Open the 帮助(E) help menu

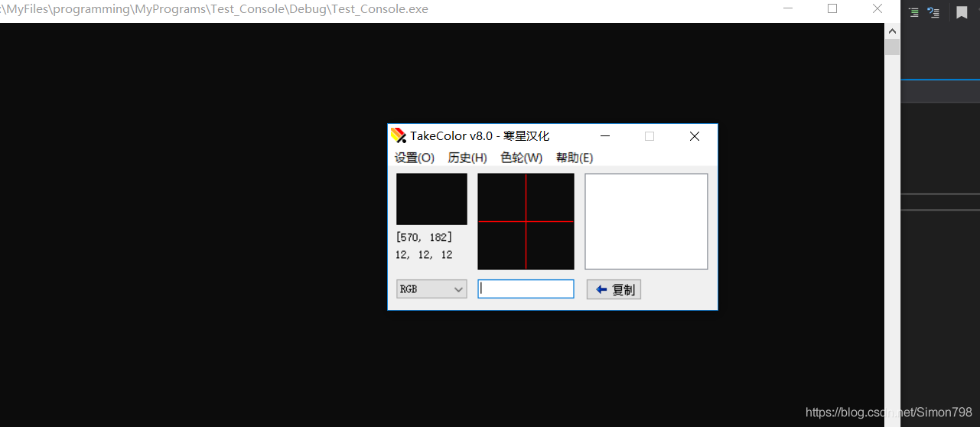click(x=575, y=158)
